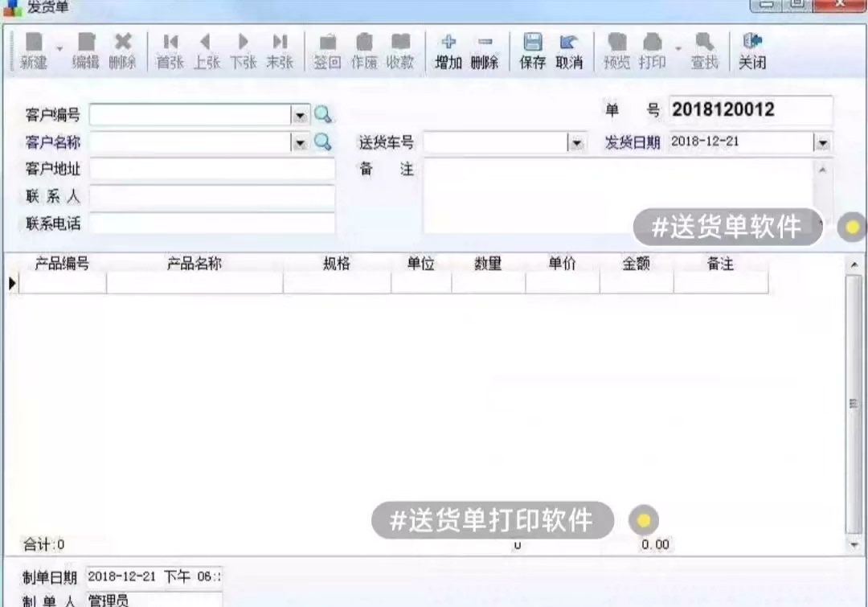
Task: Click the 产品编号 column header
Action: [x=63, y=264]
